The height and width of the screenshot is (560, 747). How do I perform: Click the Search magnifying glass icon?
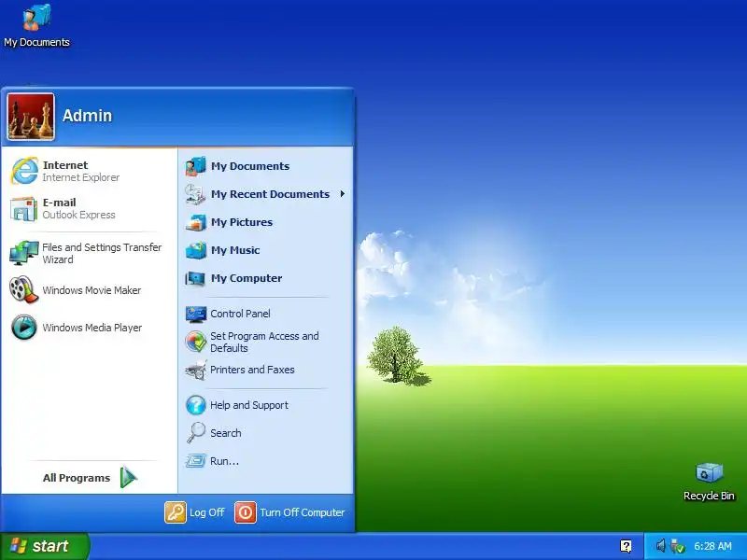click(x=196, y=433)
